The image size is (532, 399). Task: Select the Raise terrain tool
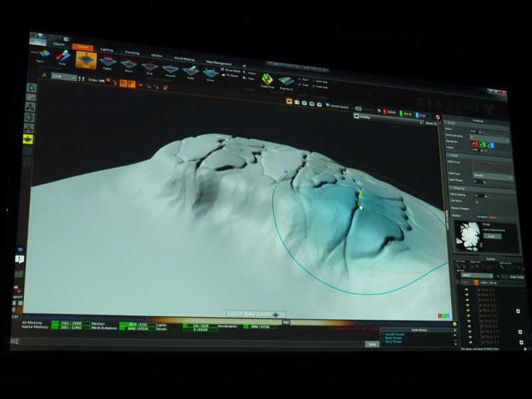coord(85,60)
